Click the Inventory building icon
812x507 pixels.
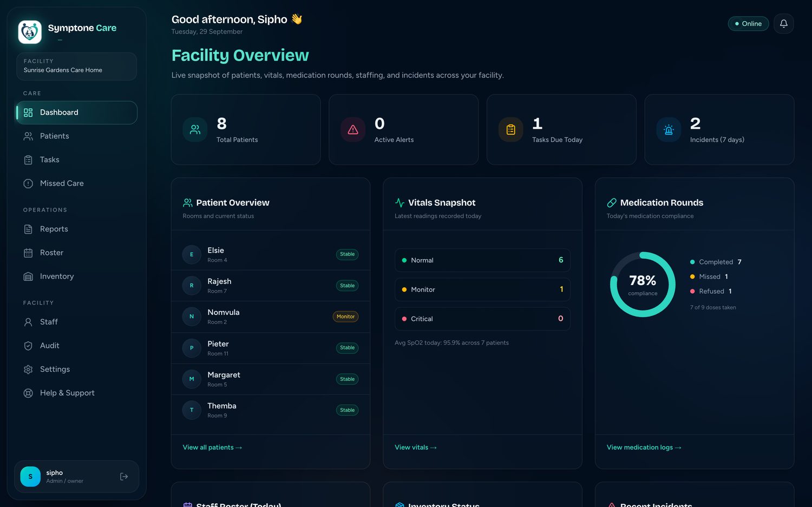[x=28, y=276]
